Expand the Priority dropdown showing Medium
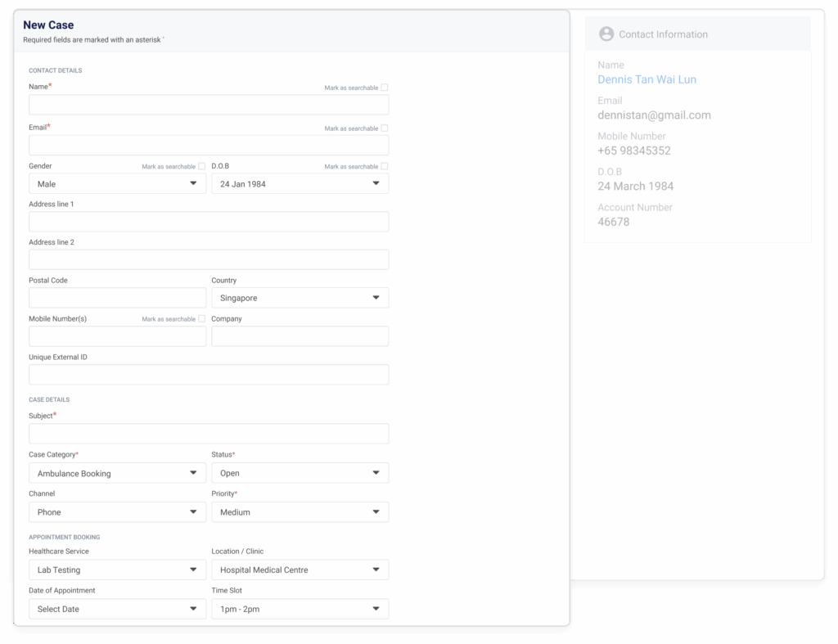This screenshot has height=644, width=838. point(300,512)
